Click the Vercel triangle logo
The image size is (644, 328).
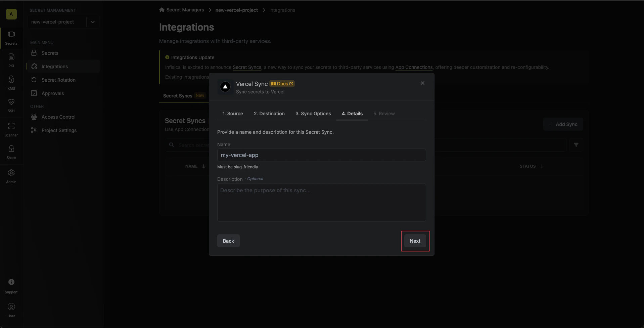coord(225,87)
